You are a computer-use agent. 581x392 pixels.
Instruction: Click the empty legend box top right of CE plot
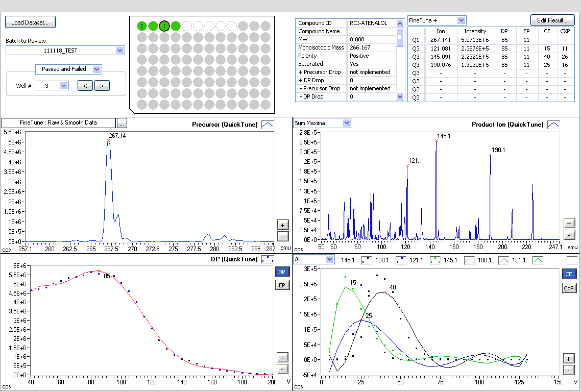tap(572, 260)
